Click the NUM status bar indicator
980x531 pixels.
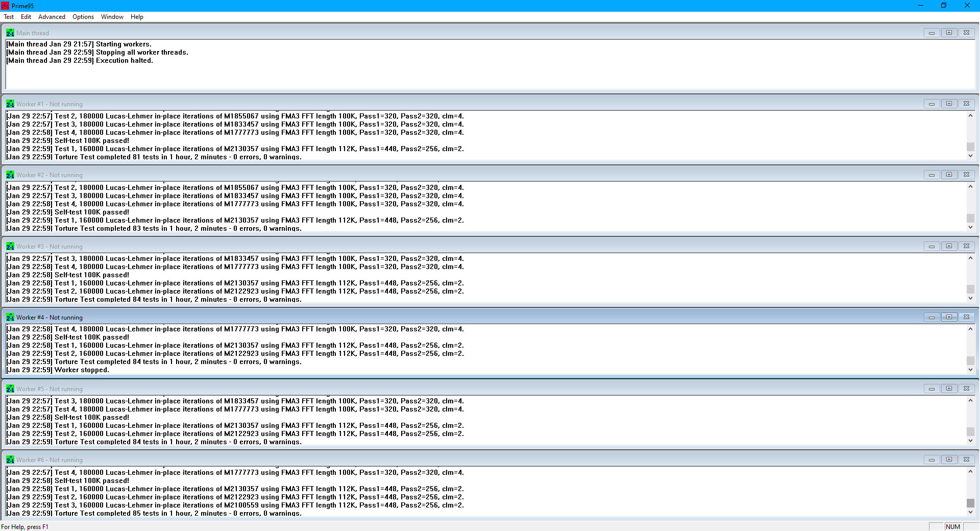click(x=953, y=526)
